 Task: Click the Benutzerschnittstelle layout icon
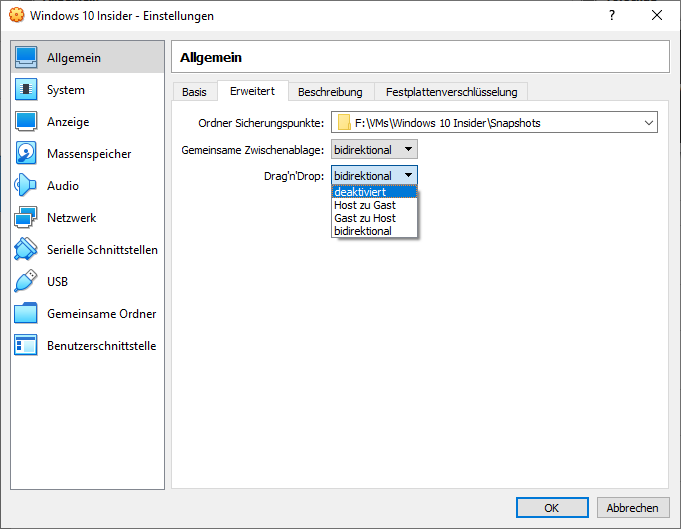(x=27, y=346)
